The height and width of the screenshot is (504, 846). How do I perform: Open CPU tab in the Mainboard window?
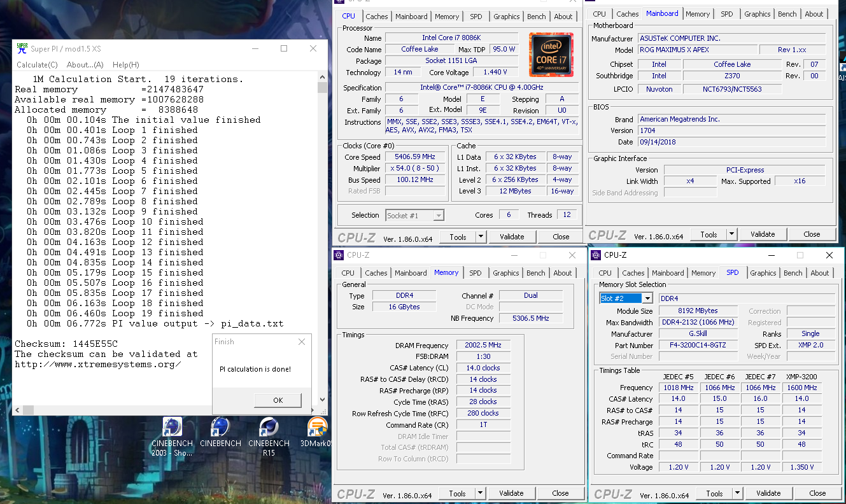pyautogui.click(x=600, y=14)
